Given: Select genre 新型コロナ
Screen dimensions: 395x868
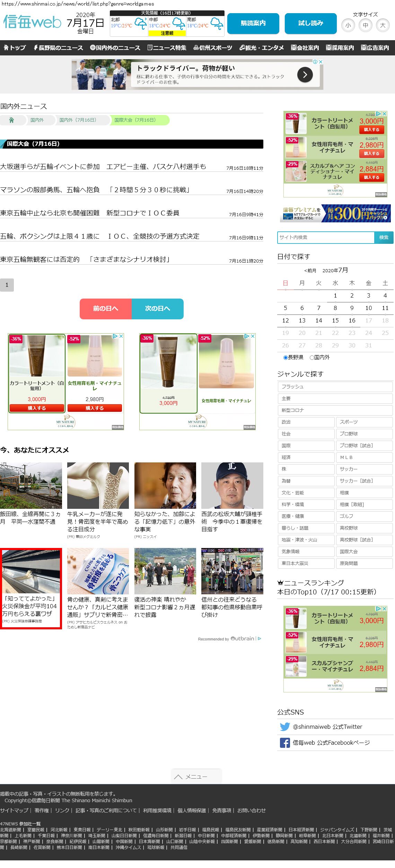Looking at the screenshot, I should (x=335, y=410).
